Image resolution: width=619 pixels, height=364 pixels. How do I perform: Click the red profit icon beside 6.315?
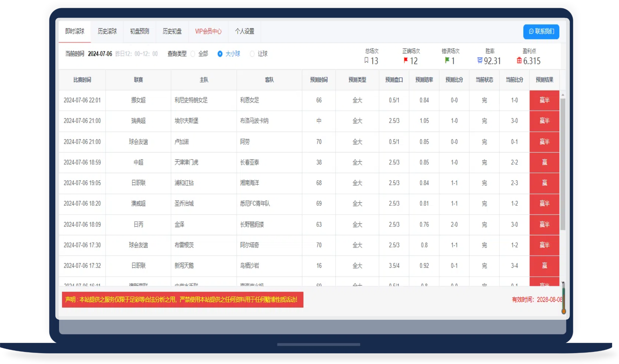pyautogui.click(x=519, y=60)
